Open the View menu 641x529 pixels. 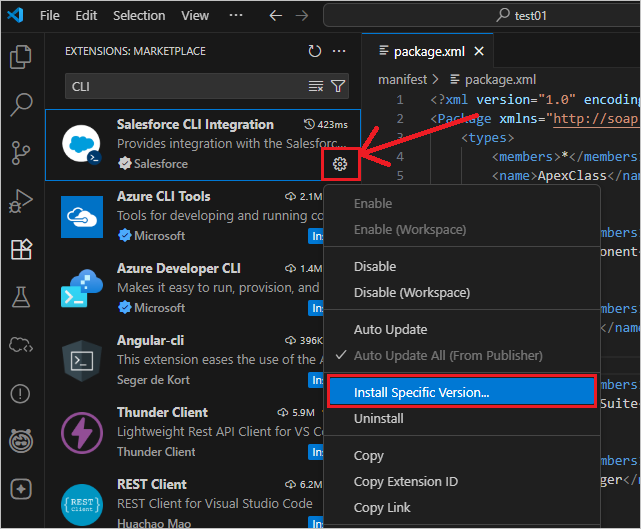pyautogui.click(x=195, y=16)
